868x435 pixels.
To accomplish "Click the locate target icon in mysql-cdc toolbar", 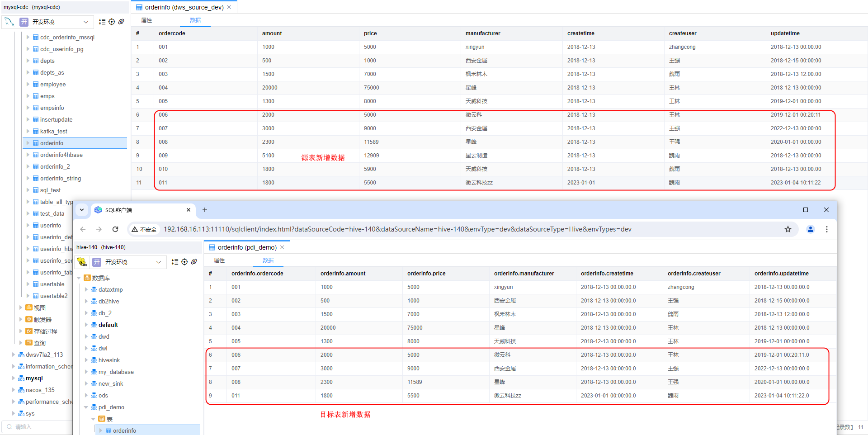I will tap(112, 22).
